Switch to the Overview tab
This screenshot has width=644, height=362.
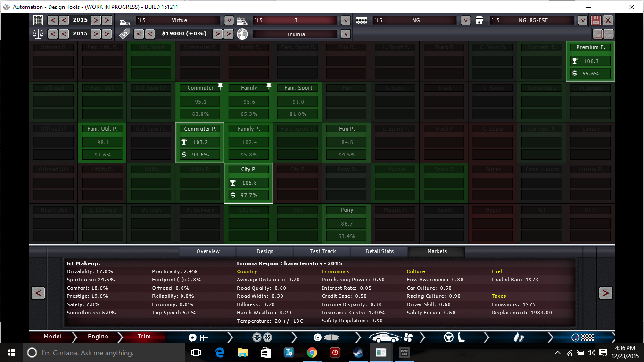pyautogui.click(x=208, y=251)
